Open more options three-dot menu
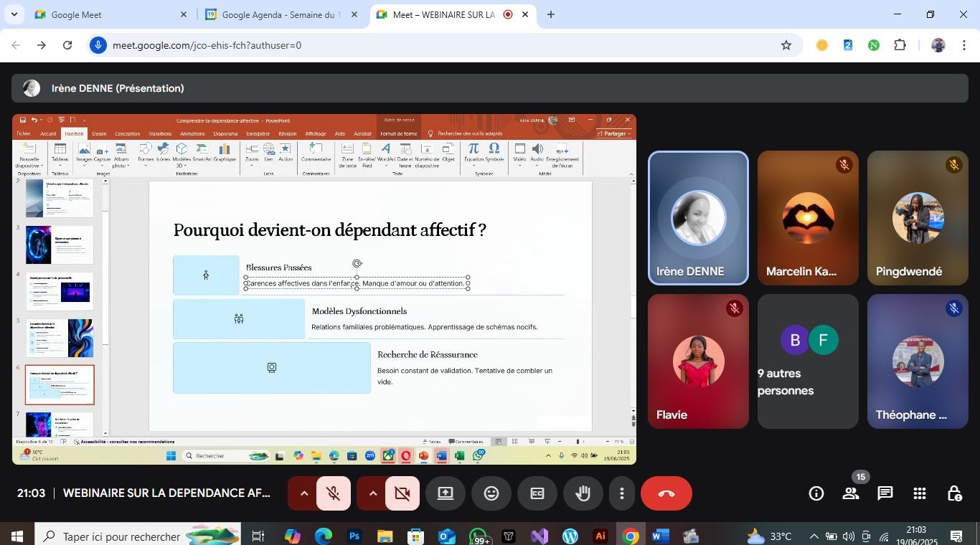This screenshot has height=545, width=980. tap(622, 493)
